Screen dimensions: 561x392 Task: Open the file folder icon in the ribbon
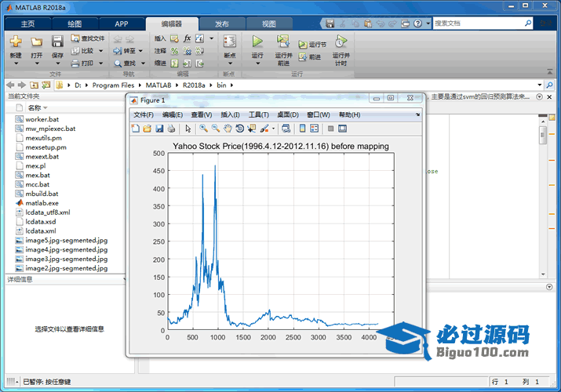[37, 42]
